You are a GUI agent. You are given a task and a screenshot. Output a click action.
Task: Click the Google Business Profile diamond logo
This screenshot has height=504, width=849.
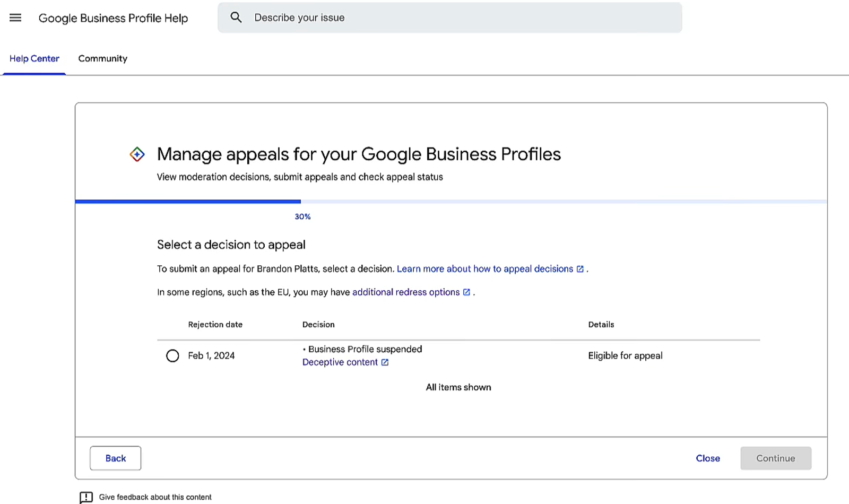[137, 154]
